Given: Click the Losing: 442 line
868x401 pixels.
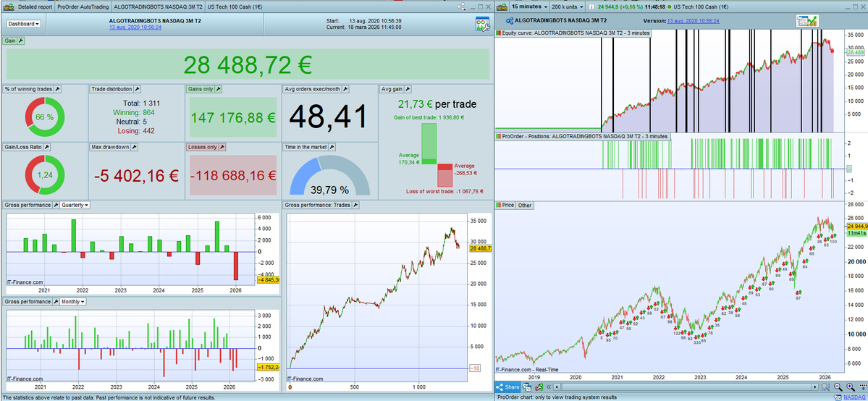Looking at the screenshot, I should 135,131.
